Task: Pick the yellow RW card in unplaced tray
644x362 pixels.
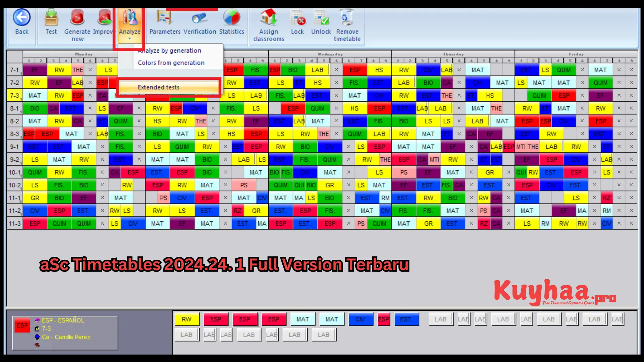Action: tap(187, 319)
